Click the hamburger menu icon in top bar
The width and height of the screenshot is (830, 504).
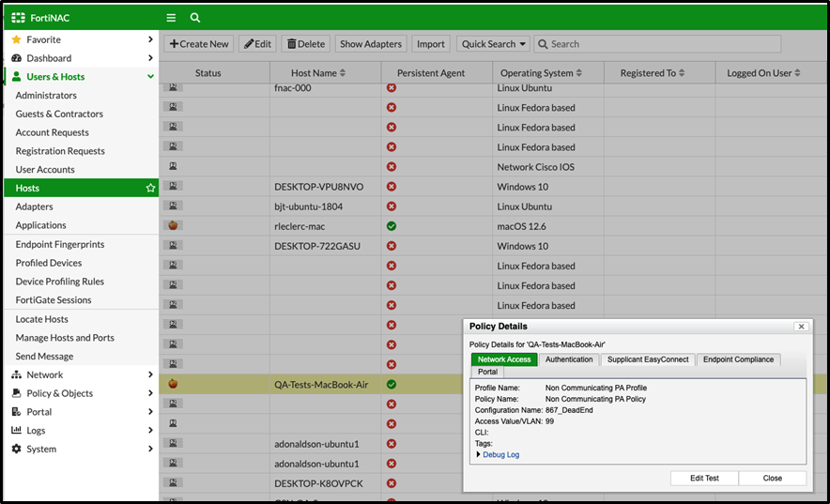point(171,17)
